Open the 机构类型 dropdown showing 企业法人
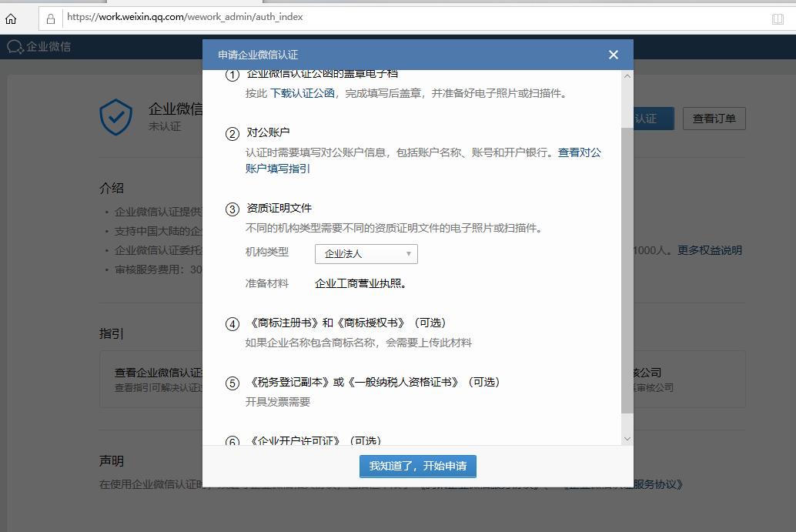This screenshot has height=532, width=796. [366, 254]
